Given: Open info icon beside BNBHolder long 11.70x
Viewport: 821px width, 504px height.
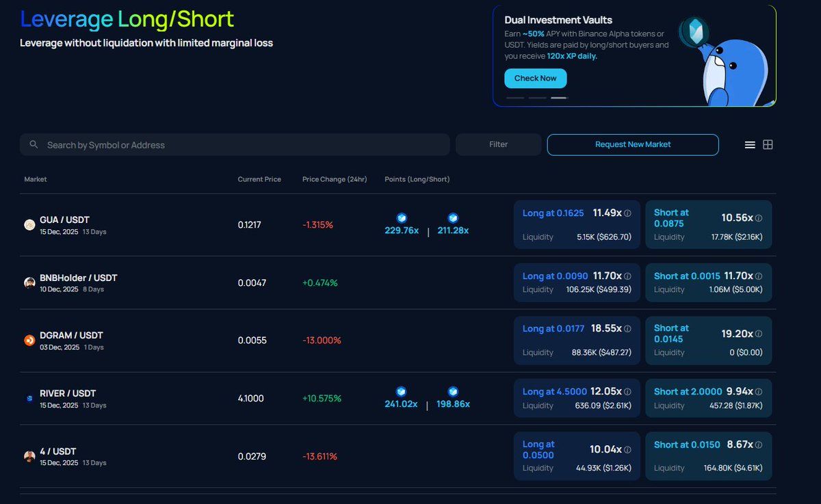Looking at the screenshot, I should click(x=628, y=276).
